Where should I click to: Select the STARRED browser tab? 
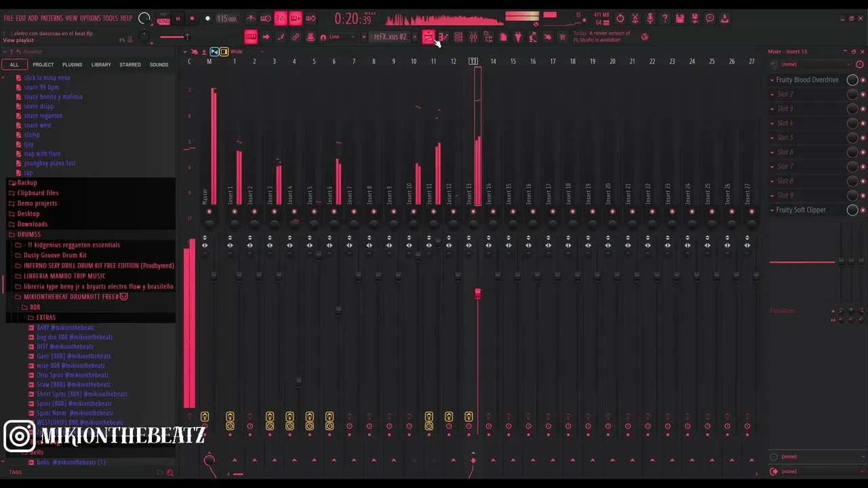130,64
